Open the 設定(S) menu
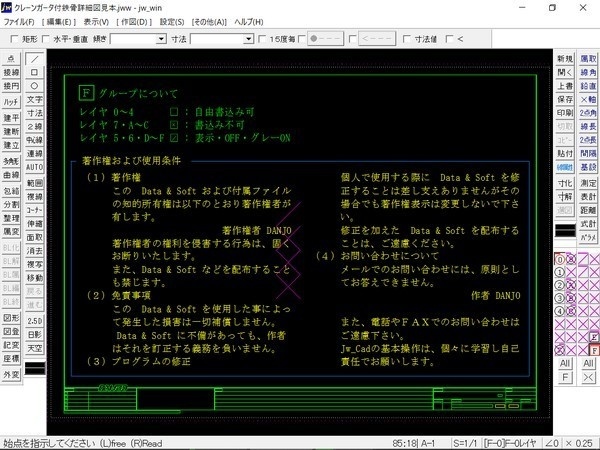This screenshot has width=600, height=450. pos(172,22)
